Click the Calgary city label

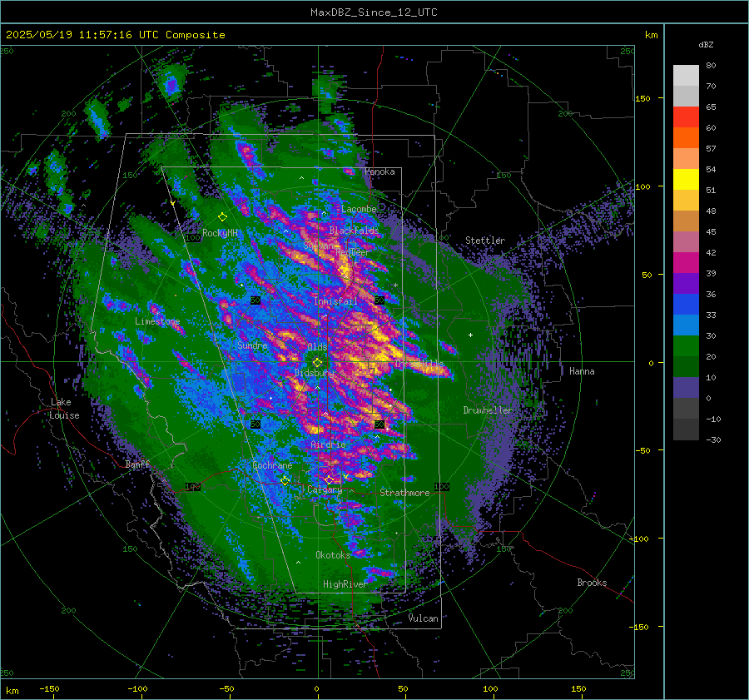[x=325, y=489]
